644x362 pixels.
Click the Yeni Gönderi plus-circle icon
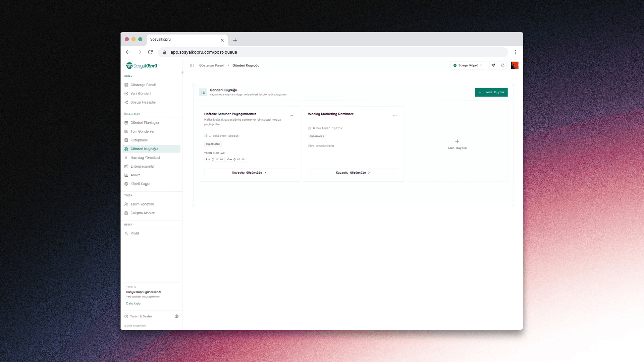pos(126,94)
